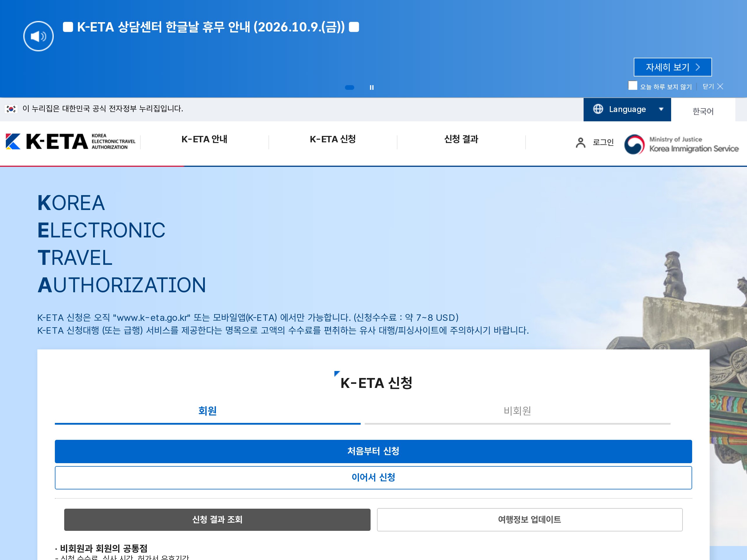This screenshot has height=560, width=747.
Task: Open the K-ETA 신청 menu
Action: [333, 139]
